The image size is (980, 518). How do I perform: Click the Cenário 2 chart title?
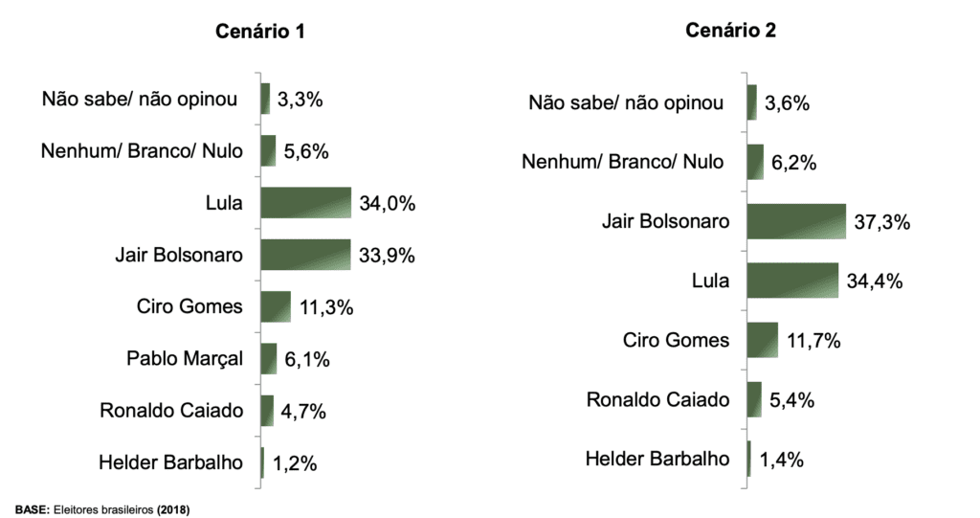click(x=731, y=30)
